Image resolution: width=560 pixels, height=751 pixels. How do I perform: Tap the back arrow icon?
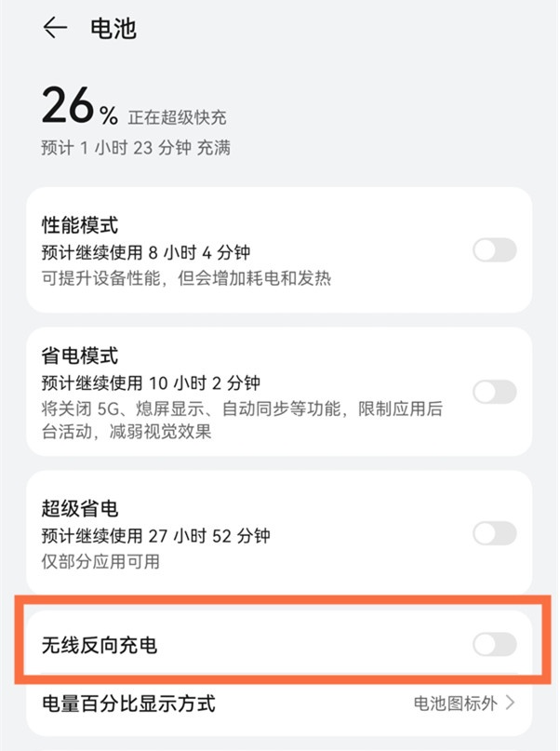point(55,29)
